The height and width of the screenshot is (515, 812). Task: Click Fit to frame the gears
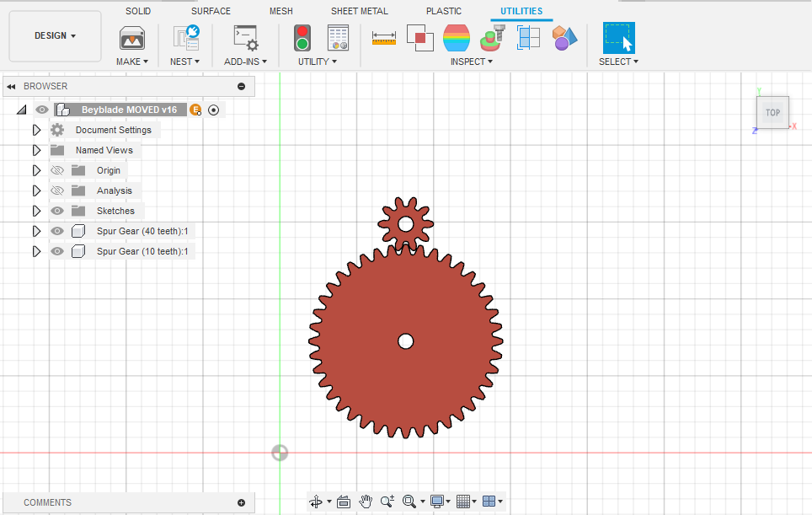(407, 502)
